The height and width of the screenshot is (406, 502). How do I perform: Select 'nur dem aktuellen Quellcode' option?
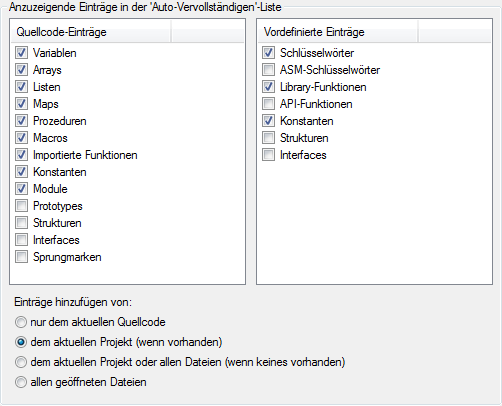(21, 322)
